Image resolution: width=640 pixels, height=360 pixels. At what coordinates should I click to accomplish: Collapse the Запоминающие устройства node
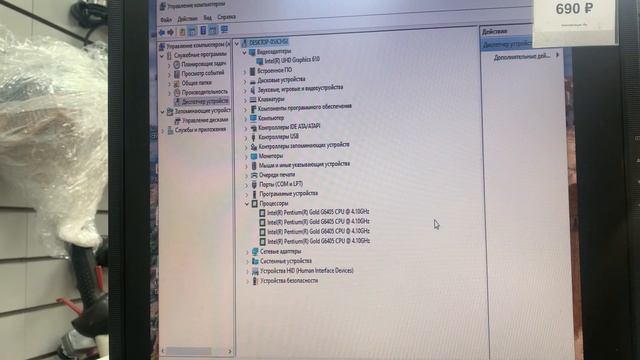pos(162,111)
